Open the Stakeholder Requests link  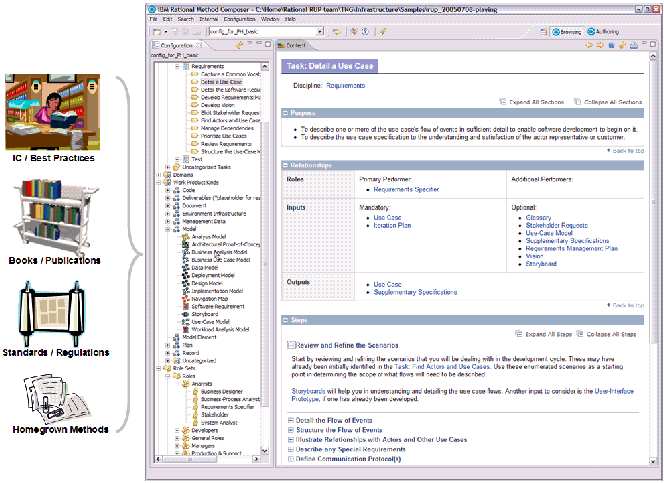coord(557,225)
